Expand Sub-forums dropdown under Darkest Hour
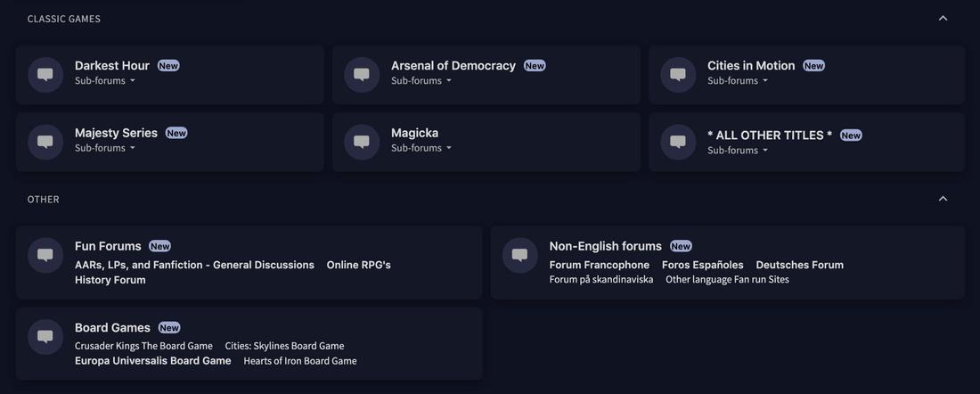Screen dimensions: 980x394 click(x=105, y=81)
